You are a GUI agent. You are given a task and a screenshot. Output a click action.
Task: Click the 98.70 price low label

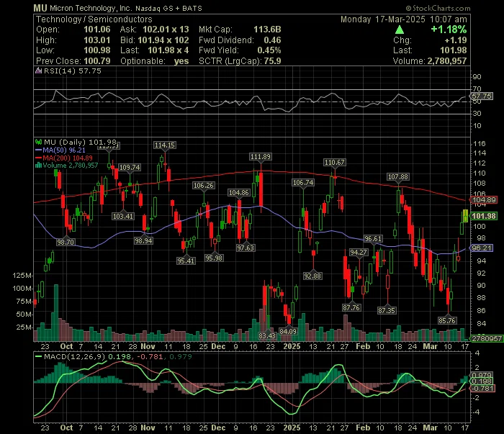click(x=66, y=242)
